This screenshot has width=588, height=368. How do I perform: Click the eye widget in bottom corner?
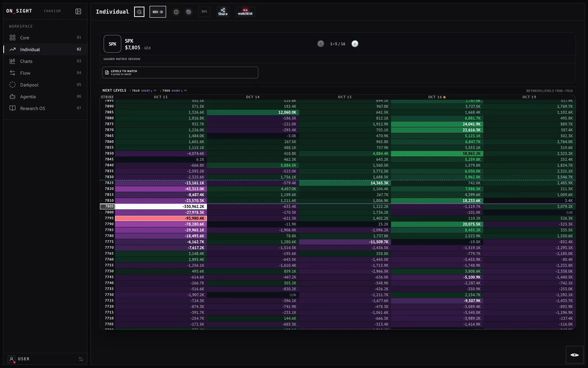[x=575, y=355]
